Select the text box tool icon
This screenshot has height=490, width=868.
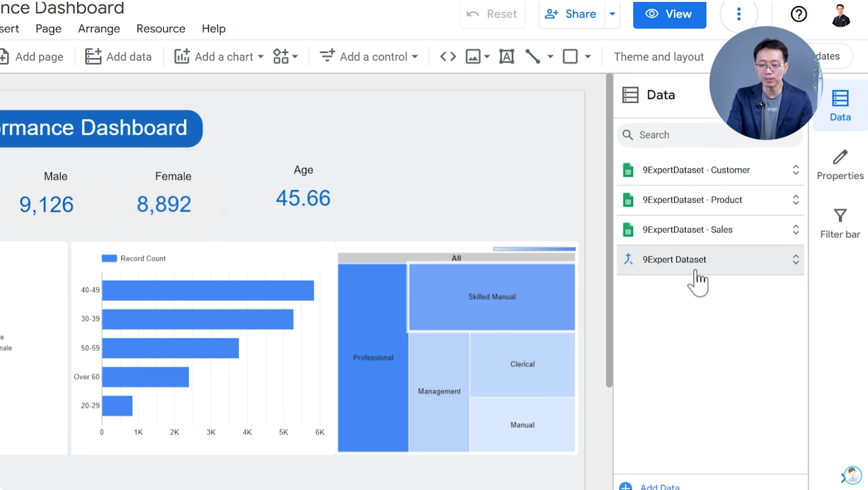(x=506, y=57)
